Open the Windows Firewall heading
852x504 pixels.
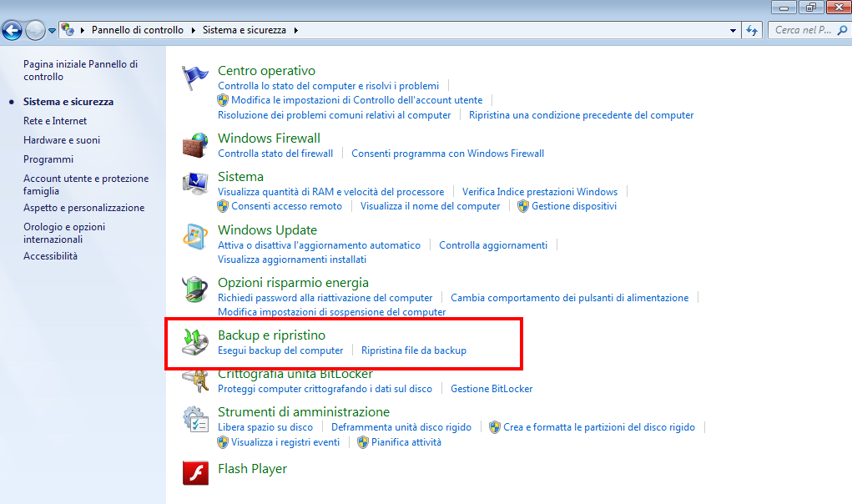269,138
